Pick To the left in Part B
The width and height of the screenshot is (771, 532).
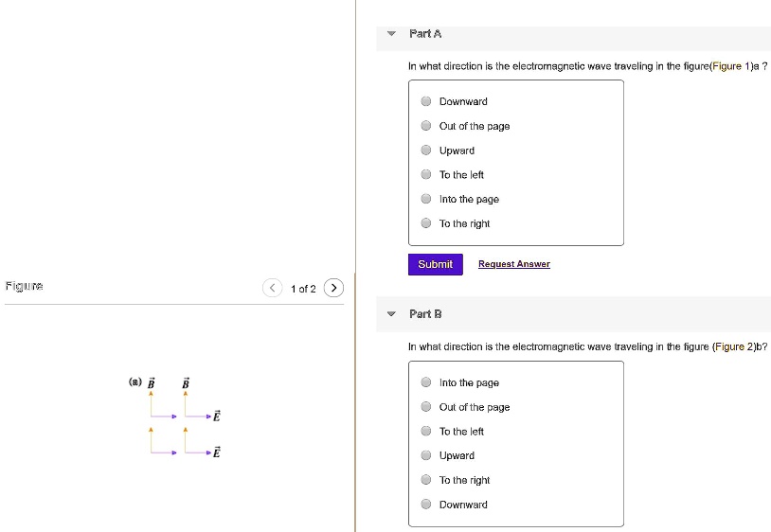coord(426,432)
